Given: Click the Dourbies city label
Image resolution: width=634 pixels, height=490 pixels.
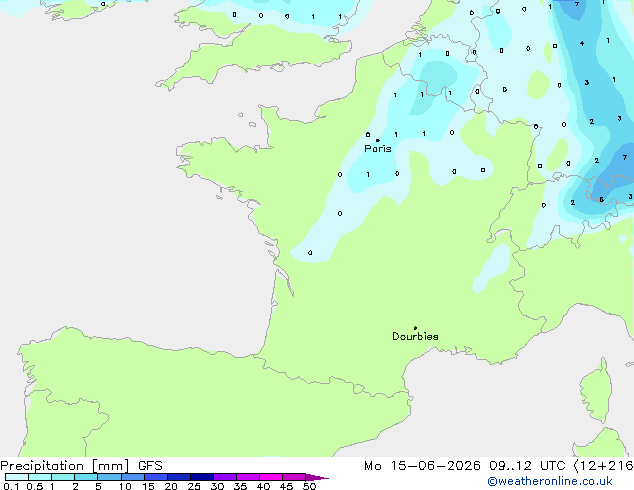Looking at the screenshot, I should (x=415, y=336).
